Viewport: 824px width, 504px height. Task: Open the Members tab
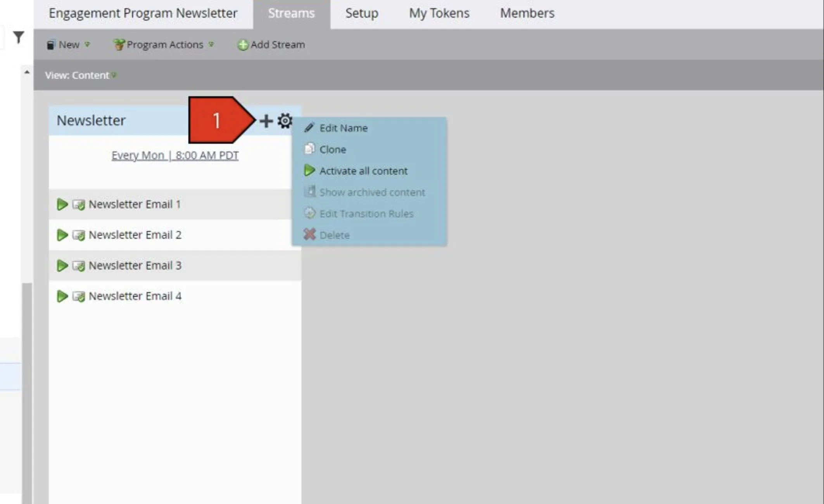pos(527,14)
